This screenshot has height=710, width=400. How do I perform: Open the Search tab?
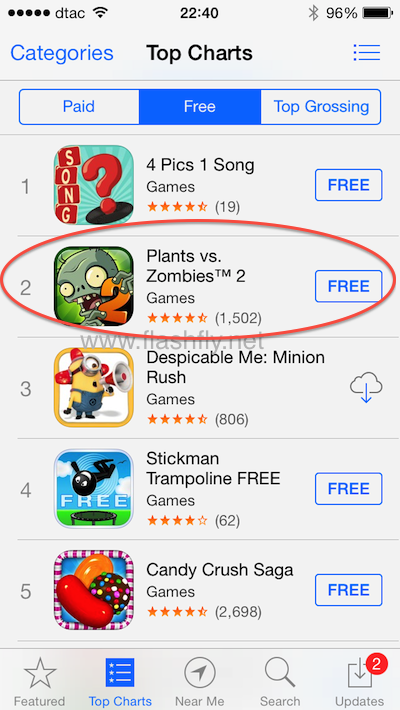280,681
